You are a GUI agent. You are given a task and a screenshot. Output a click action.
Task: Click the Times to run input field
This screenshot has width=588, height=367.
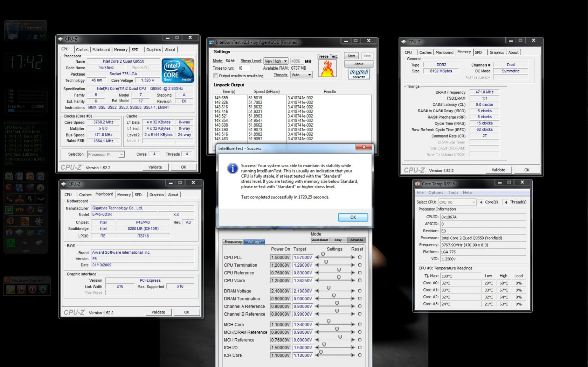coord(243,68)
